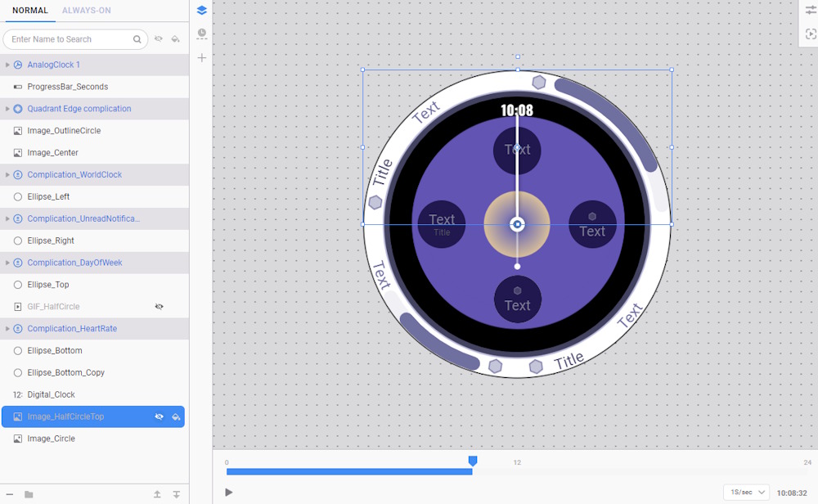Switch to the NORMAL tab
Image resolution: width=818 pixels, height=504 pixels.
coord(30,11)
